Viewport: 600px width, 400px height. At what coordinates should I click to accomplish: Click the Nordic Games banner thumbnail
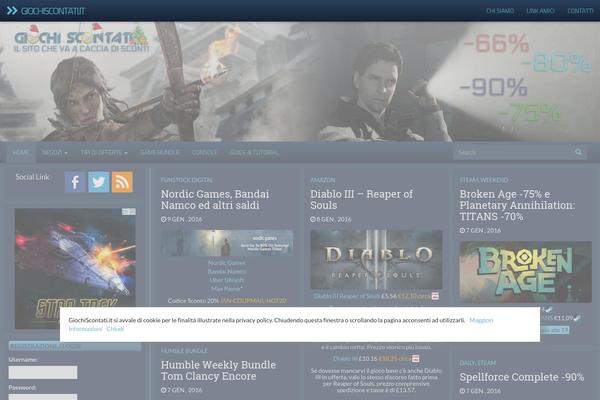pos(227,243)
